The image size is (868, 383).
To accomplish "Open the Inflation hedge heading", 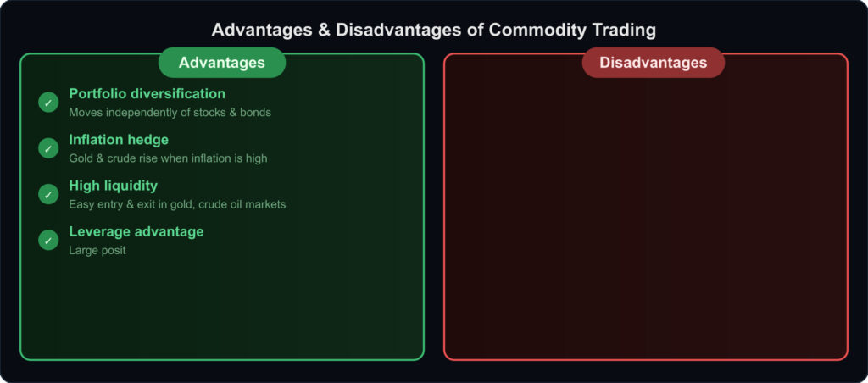I will coord(119,139).
